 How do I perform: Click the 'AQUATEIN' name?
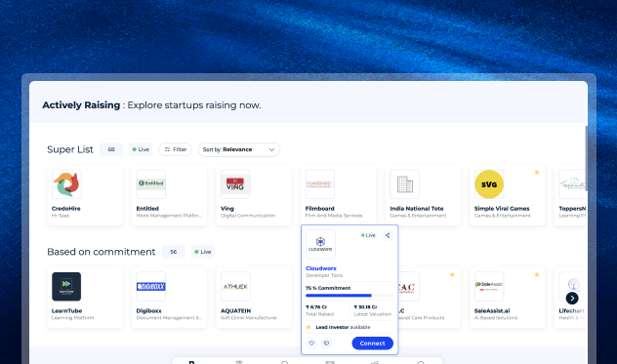point(235,311)
